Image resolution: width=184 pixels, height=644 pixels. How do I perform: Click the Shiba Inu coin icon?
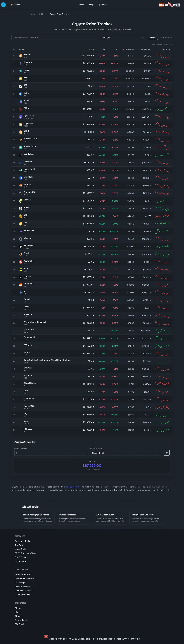(x=21, y=285)
